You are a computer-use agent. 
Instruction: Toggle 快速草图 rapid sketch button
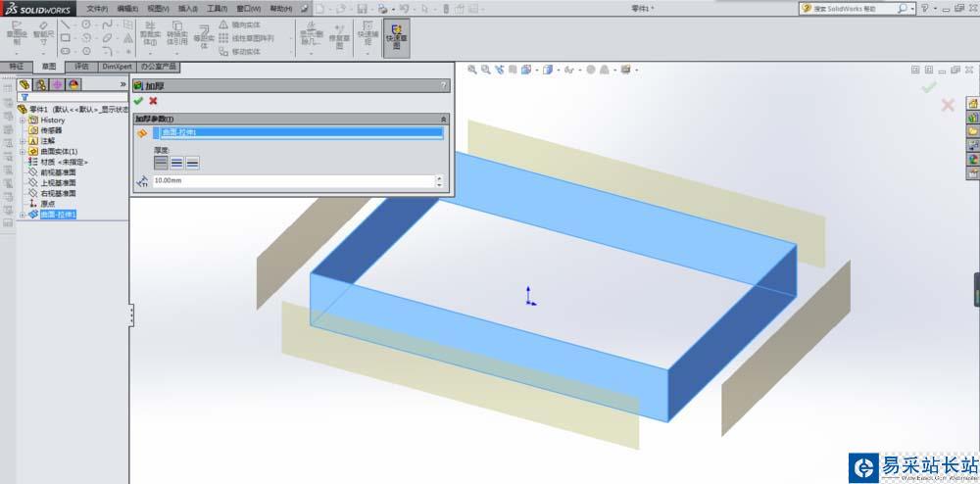(396, 37)
